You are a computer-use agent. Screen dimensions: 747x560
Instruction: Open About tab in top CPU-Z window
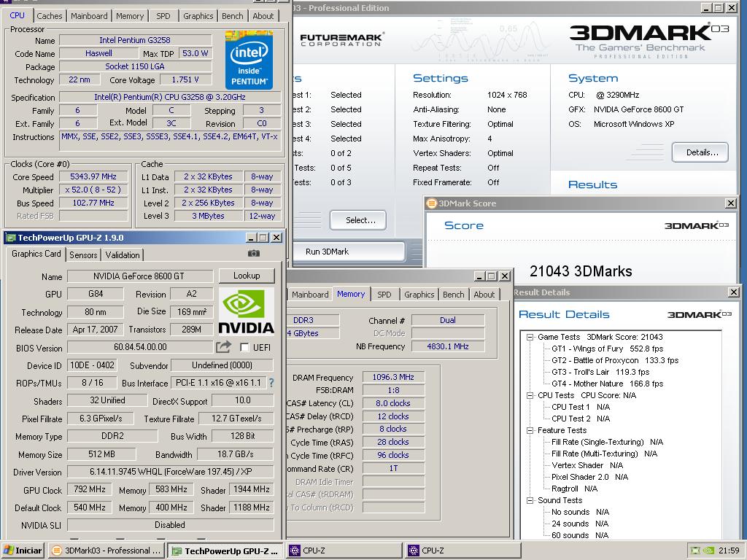[263, 16]
